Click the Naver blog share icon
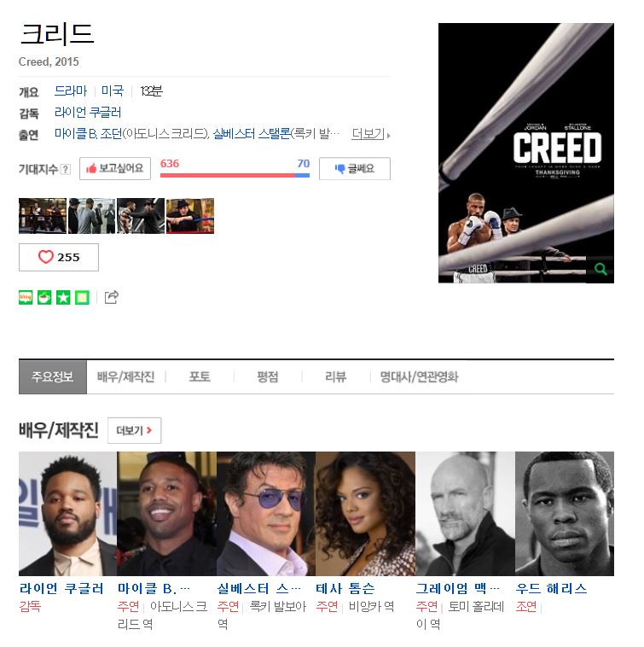This screenshot has width=644, height=647. [x=26, y=297]
